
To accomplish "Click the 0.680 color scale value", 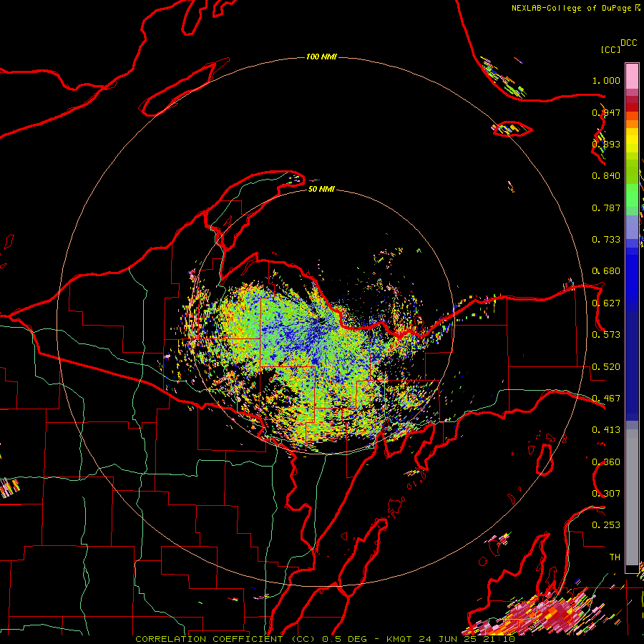I will tap(606, 271).
